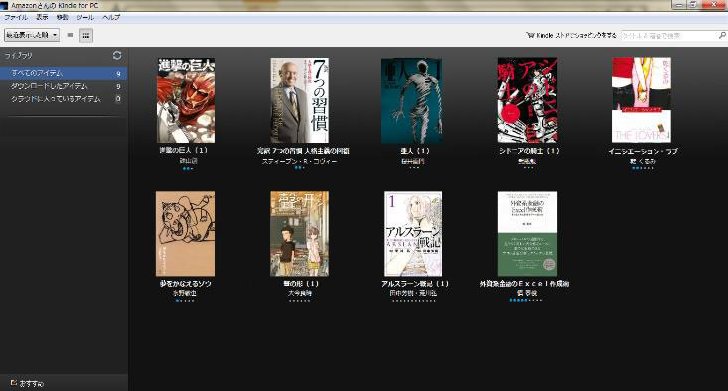Open the 亜人 (1) book cover
The image size is (728, 391).
click(x=411, y=100)
